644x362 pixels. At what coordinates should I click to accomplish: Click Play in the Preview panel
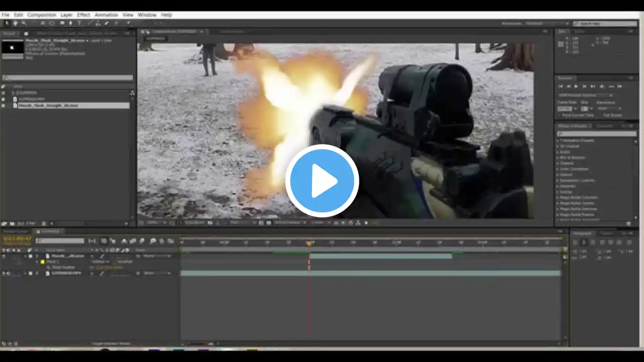[x=576, y=86]
